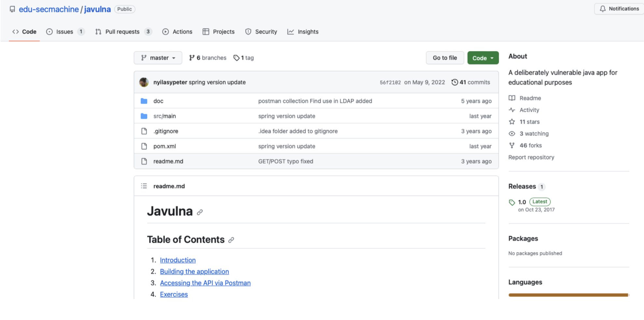Switch to the Code tab
This screenshot has width=644, height=320.
tap(24, 32)
